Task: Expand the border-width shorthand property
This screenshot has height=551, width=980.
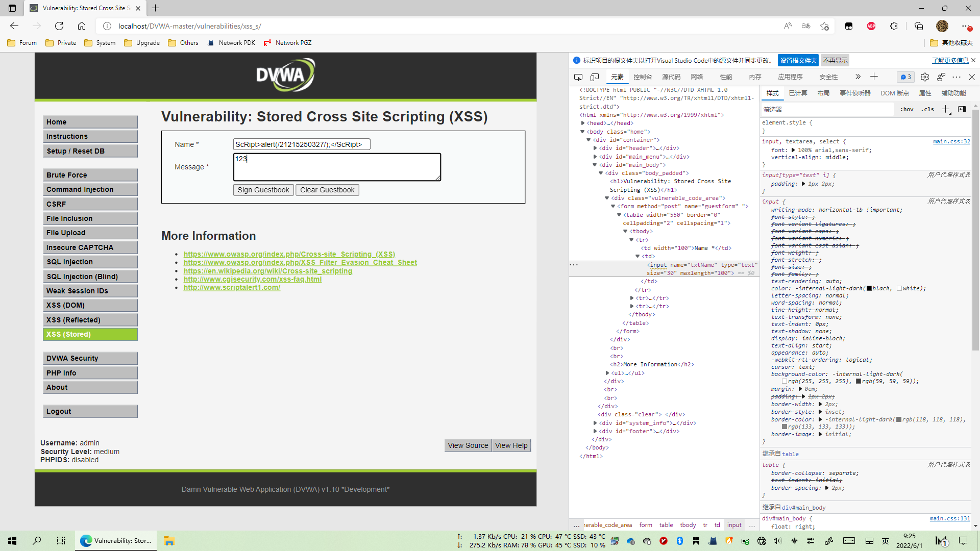Action: click(820, 404)
